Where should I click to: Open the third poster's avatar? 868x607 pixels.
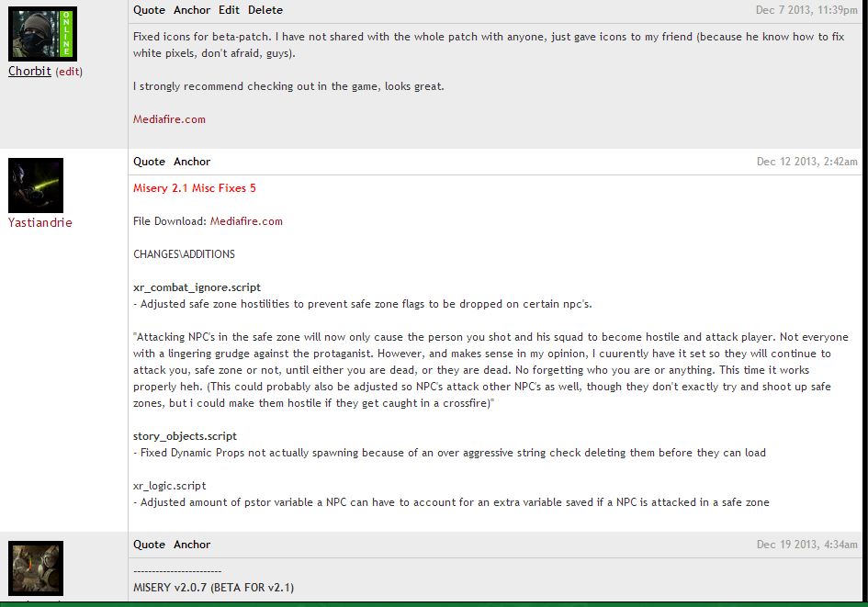coord(36,568)
